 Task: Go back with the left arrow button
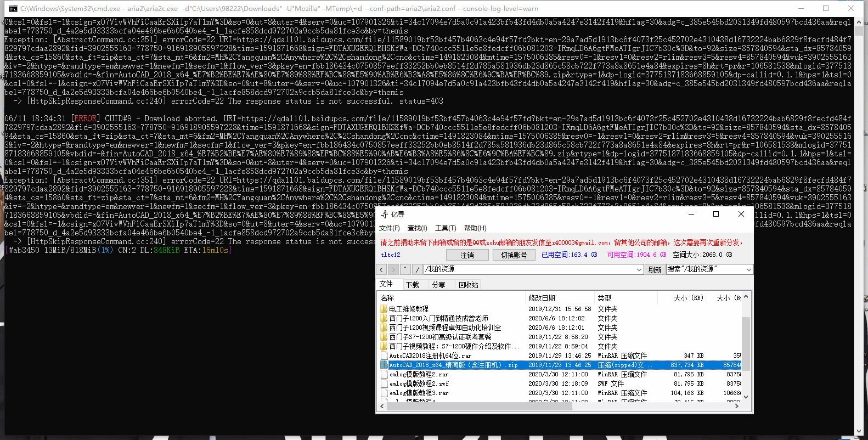click(382, 269)
